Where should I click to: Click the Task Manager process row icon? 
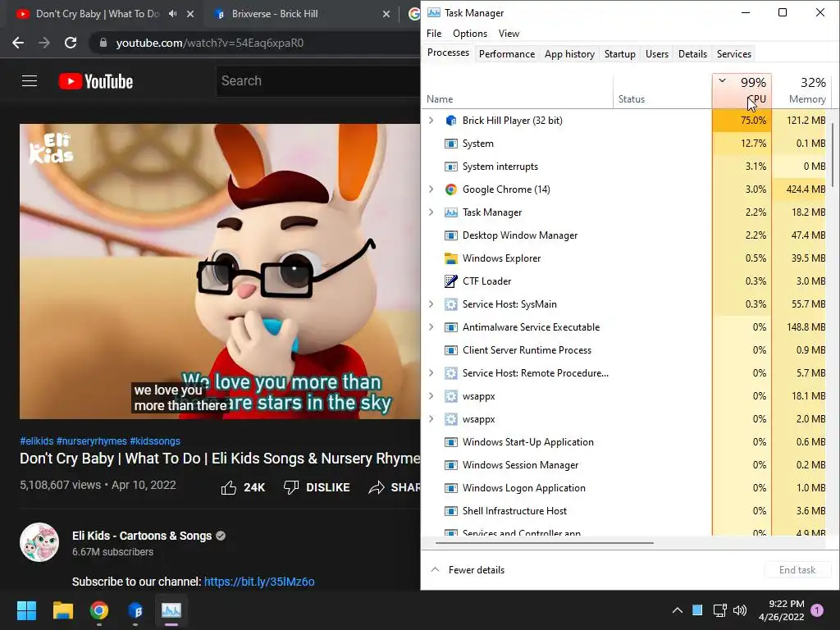[451, 212]
